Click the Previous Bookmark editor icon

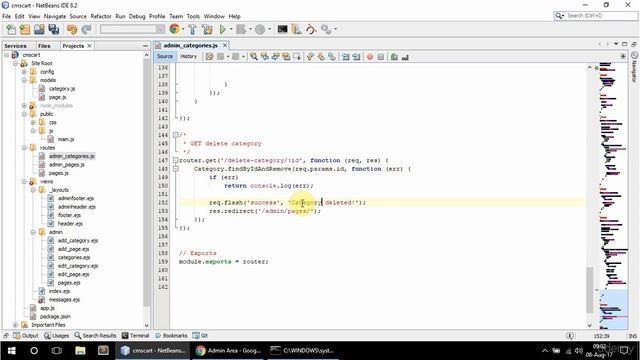pyautogui.click(x=310, y=57)
